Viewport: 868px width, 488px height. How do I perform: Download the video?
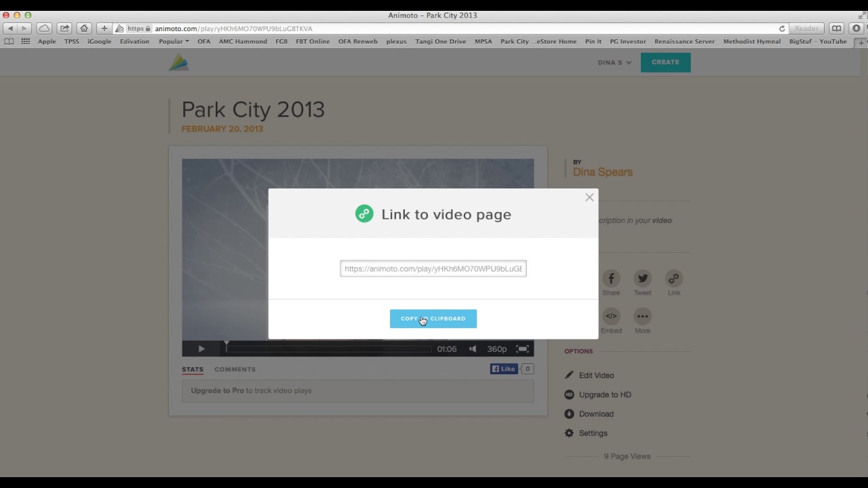pos(596,414)
